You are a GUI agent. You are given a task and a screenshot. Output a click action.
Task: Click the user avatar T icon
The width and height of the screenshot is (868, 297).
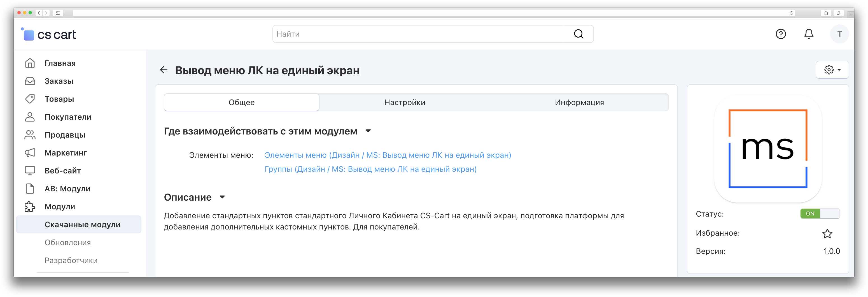click(x=839, y=34)
